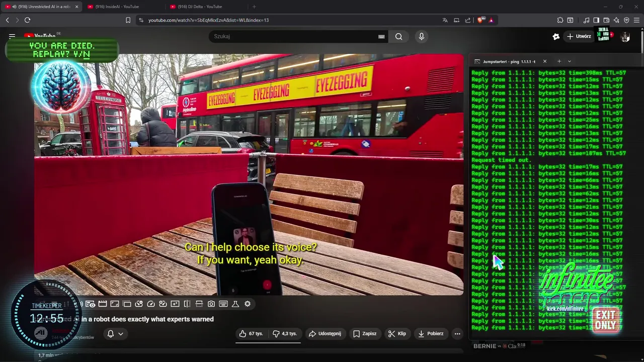Screen dimensions: 644x362
Task: Click the EXIT ONLY badge
Action: (x=605, y=320)
